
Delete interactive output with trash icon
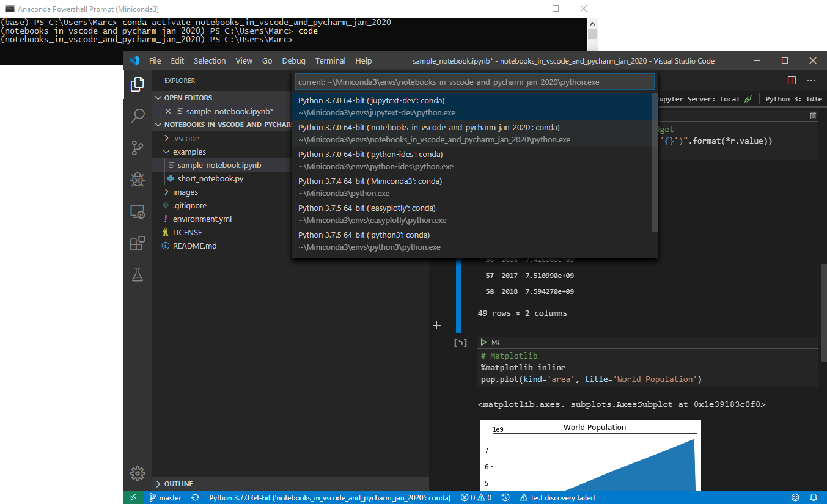[813, 115]
